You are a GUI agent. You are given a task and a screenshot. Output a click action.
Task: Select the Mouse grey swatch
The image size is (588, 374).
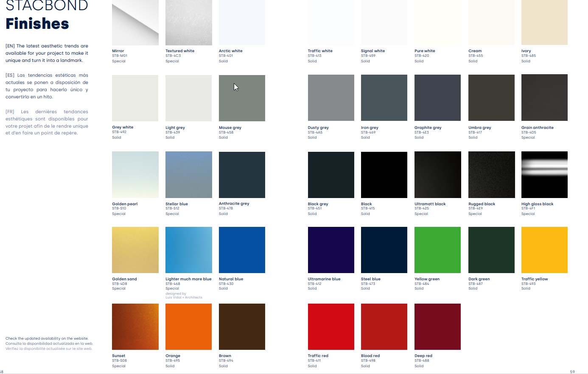pyautogui.click(x=242, y=98)
